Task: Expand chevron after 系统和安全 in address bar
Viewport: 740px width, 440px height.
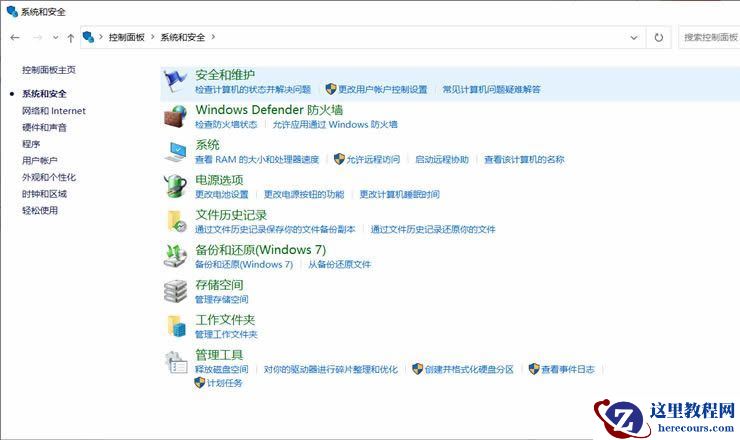Action: [213, 37]
